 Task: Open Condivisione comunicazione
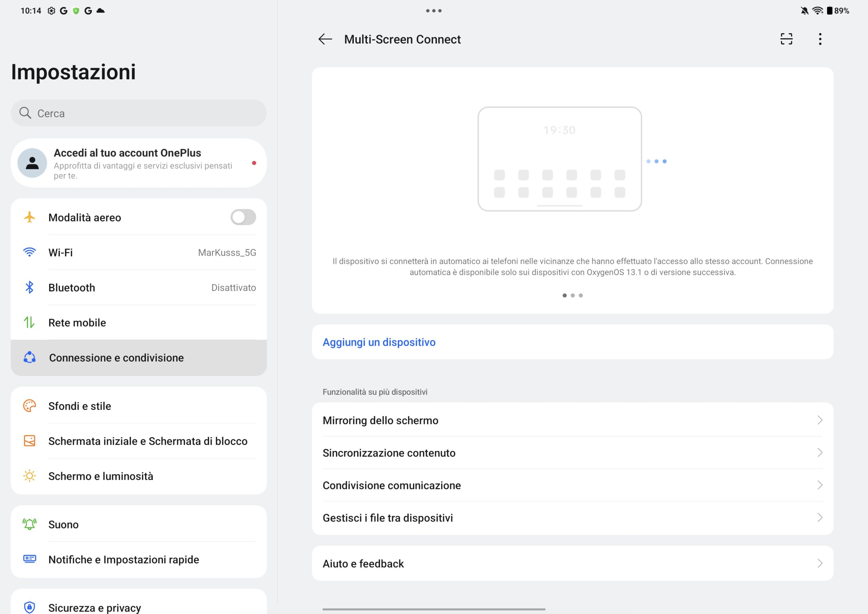[572, 485]
